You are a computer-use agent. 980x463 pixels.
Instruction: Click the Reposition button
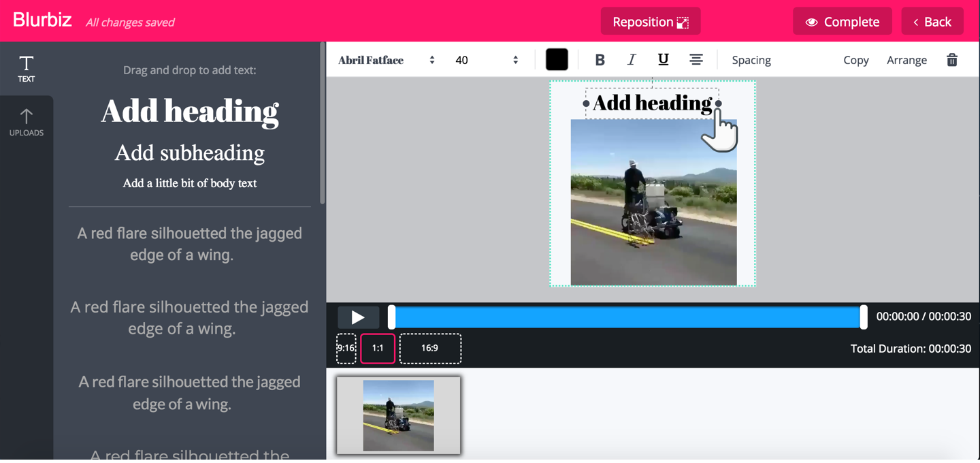[651, 22]
